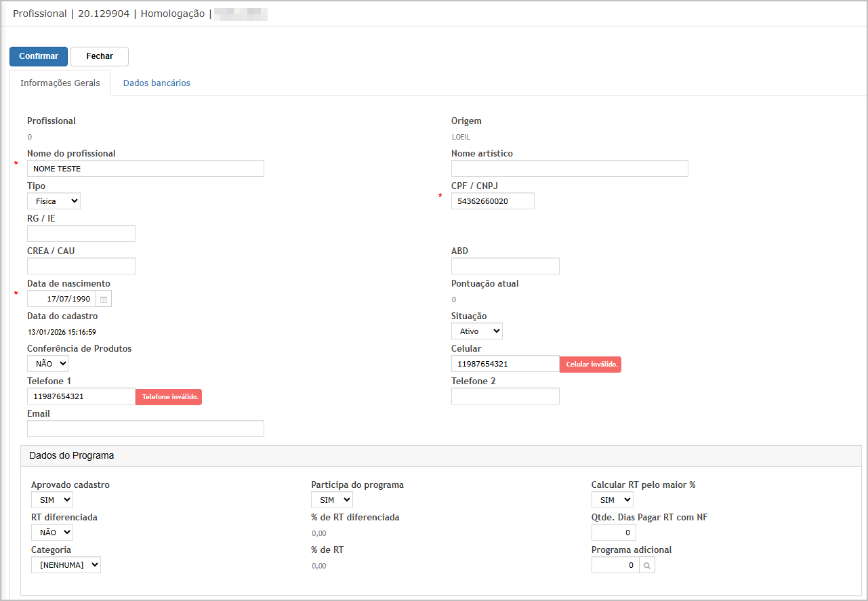Click the Programa adicional search magnifier icon
Viewport: 868px width, 601px height.
[x=647, y=565]
